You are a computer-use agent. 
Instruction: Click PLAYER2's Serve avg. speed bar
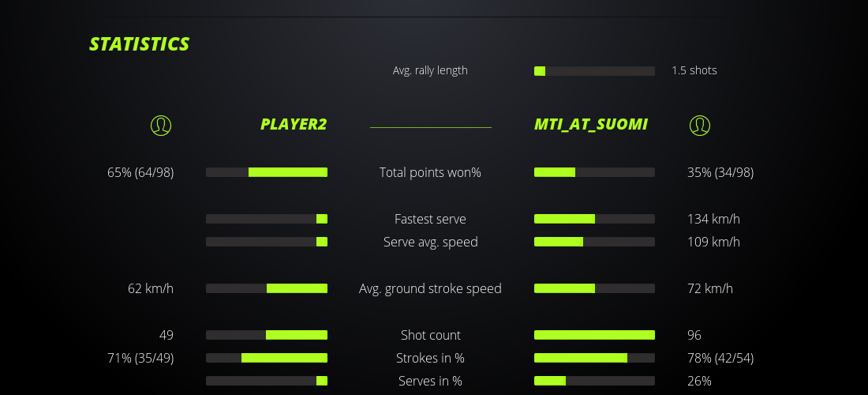point(267,242)
